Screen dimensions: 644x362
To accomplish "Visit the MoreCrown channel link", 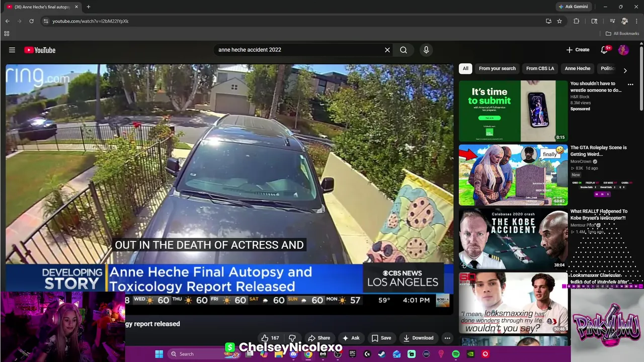I will pos(581,161).
